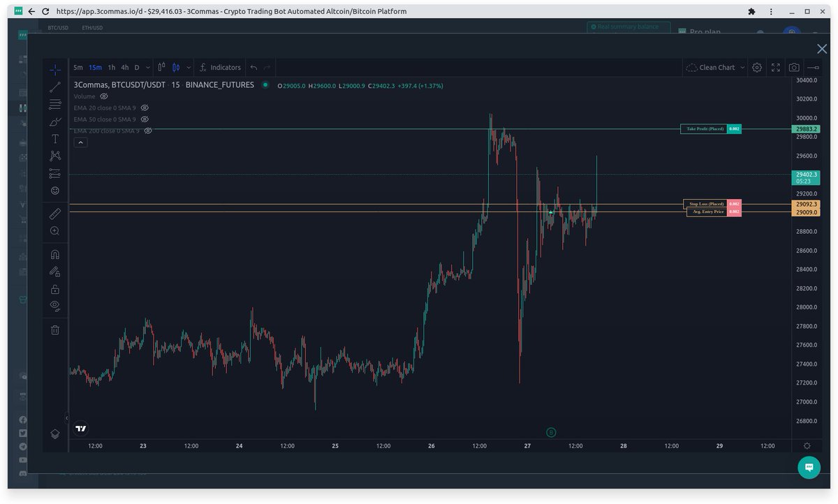This screenshot has width=838, height=504.
Task: Switch to the 1h timeframe
Action: pos(112,68)
